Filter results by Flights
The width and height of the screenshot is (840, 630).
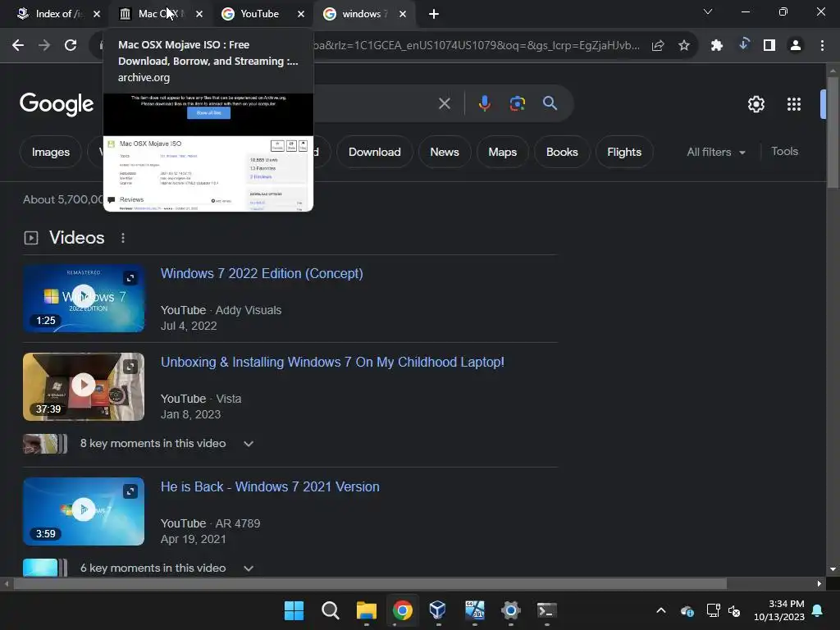[624, 152]
